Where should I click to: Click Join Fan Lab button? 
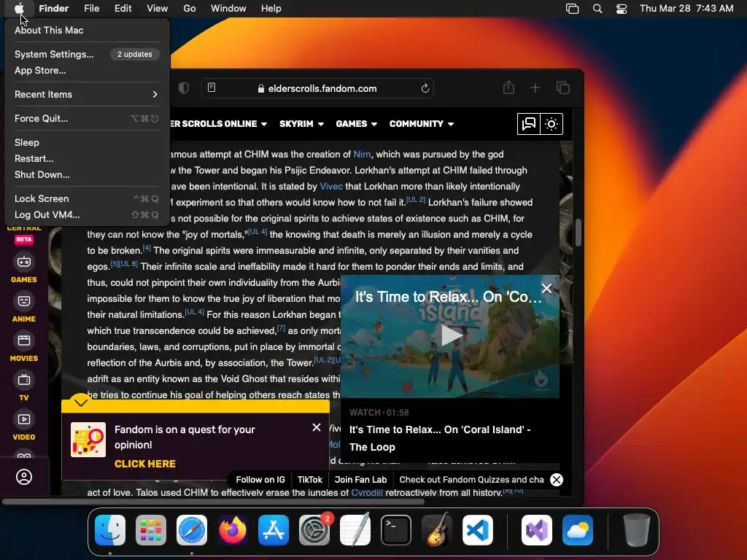pyautogui.click(x=360, y=480)
